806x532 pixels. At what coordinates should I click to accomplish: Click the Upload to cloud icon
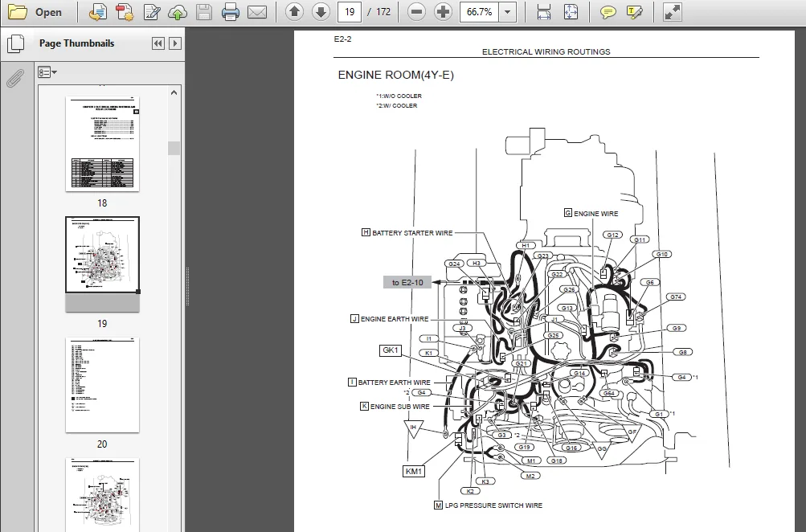click(178, 12)
